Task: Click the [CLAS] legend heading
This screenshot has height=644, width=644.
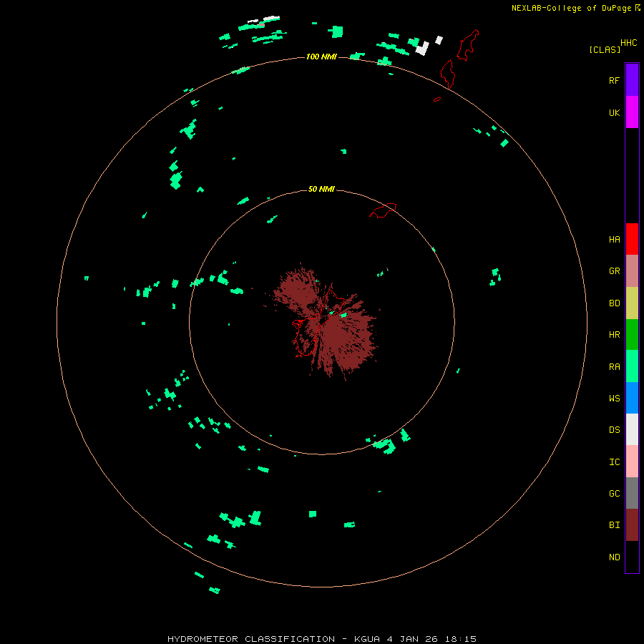Action: 605,49
